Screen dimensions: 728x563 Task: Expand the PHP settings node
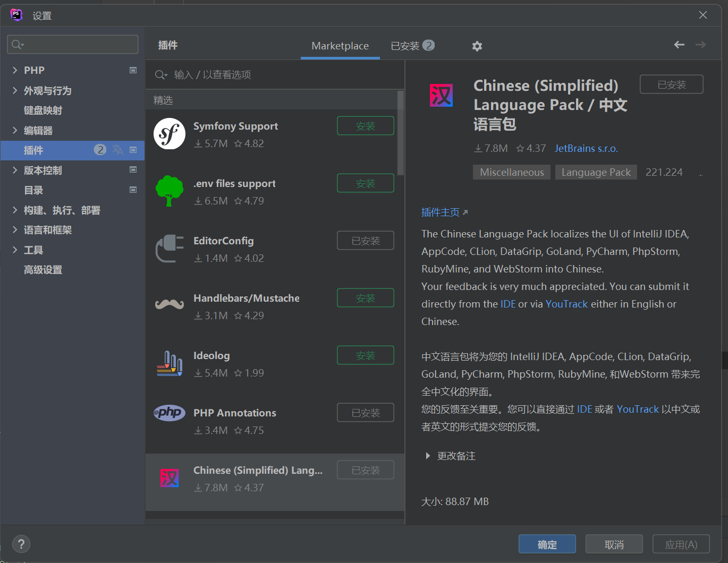click(x=15, y=70)
